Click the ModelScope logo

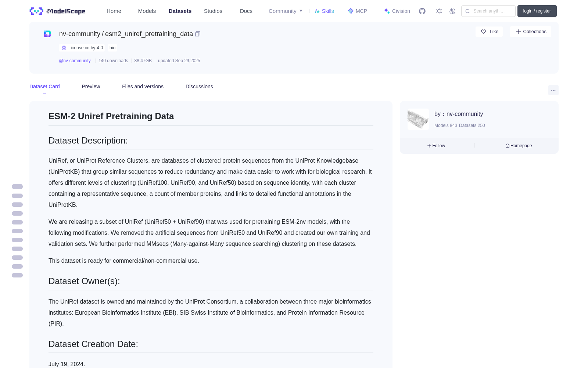58,11
